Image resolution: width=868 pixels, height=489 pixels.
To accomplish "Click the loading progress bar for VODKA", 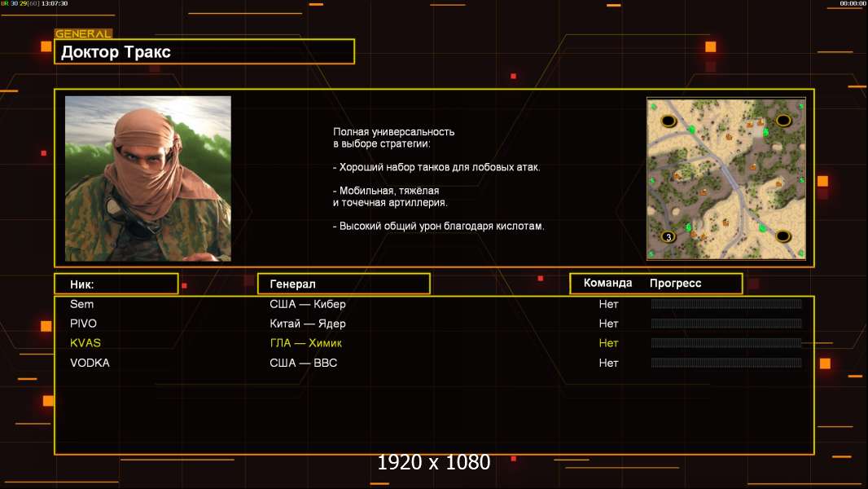I will [x=726, y=363].
